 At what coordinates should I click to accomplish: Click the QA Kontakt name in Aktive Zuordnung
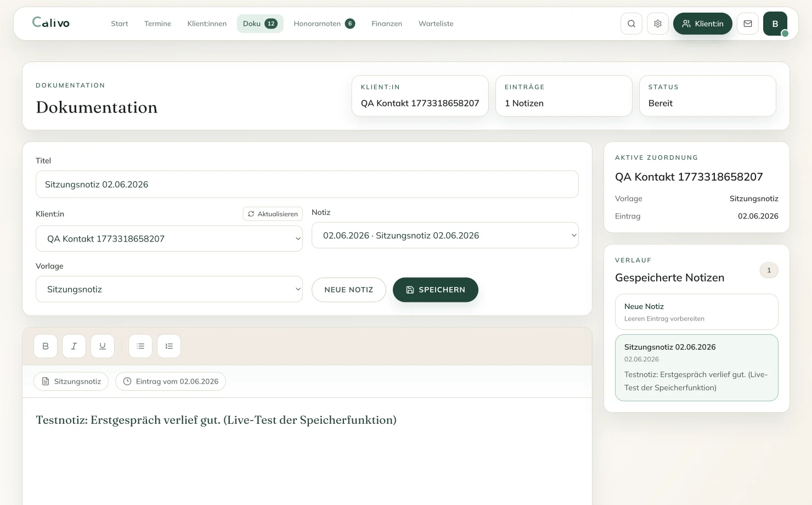click(x=689, y=177)
